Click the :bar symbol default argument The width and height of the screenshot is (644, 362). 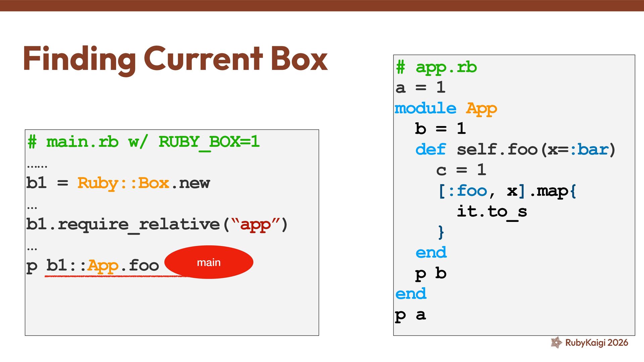590,149
